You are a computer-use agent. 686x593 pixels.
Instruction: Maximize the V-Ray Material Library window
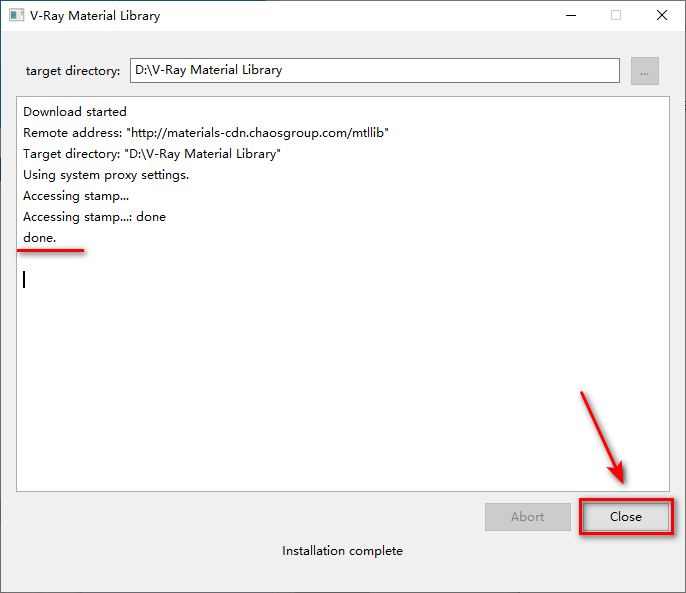point(616,16)
